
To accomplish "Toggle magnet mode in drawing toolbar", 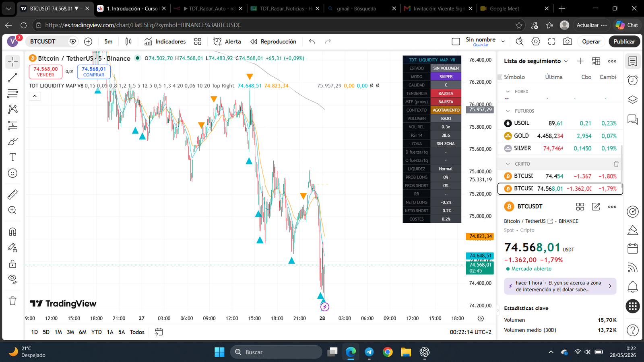I will [x=13, y=232].
